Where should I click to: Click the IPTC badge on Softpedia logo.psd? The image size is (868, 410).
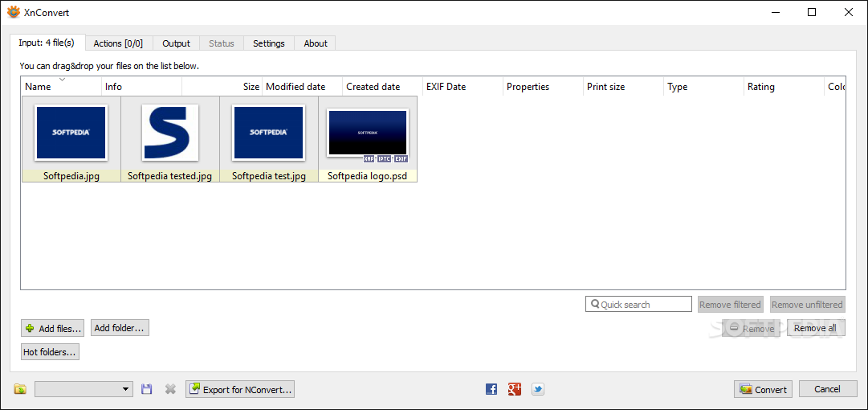384,159
